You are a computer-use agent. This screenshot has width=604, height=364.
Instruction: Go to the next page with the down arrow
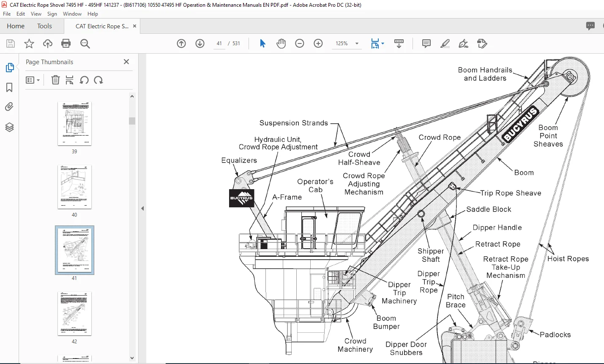click(200, 43)
